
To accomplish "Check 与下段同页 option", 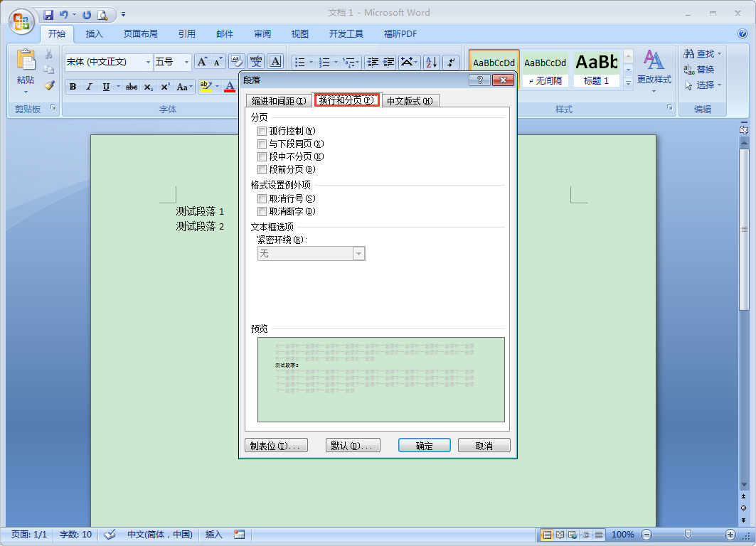I will (262, 144).
